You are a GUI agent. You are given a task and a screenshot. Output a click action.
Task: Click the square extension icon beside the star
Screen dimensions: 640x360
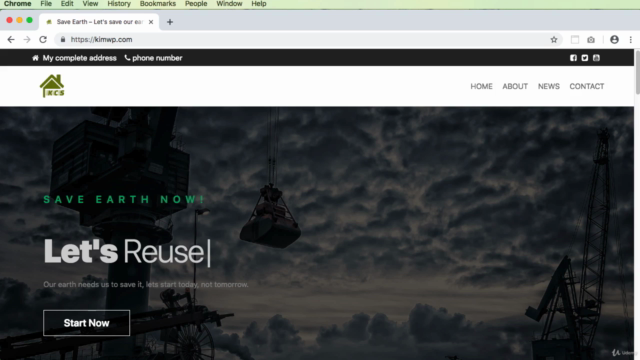(575, 40)
